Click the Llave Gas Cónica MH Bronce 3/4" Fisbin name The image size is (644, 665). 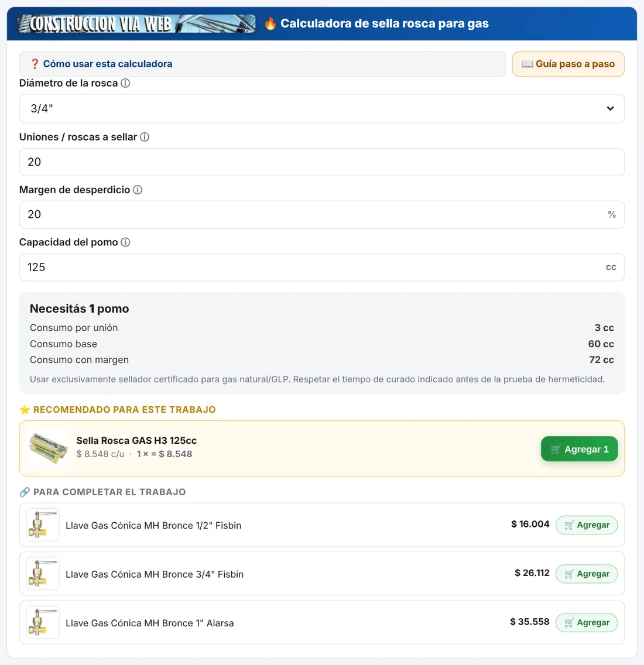click(155, 574)
